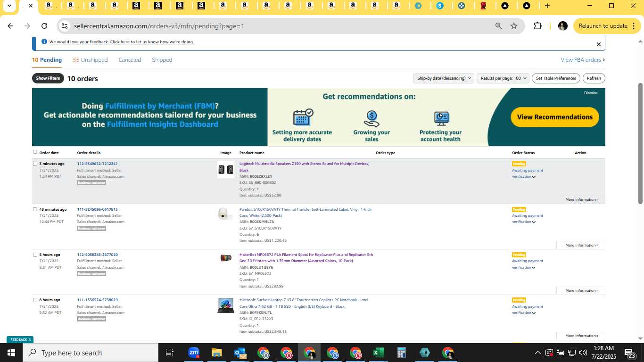Close the feedback info banner
Viewport: 644px width, 362px height.
(x=599, y=44)
